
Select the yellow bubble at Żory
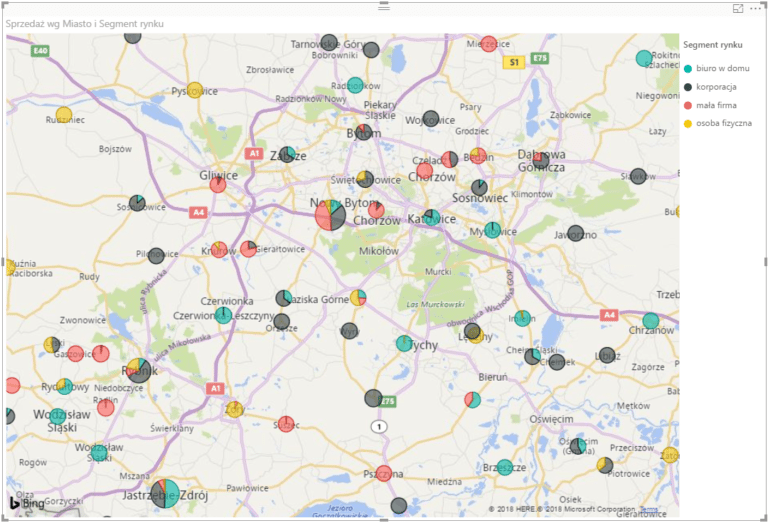(234, 409)
